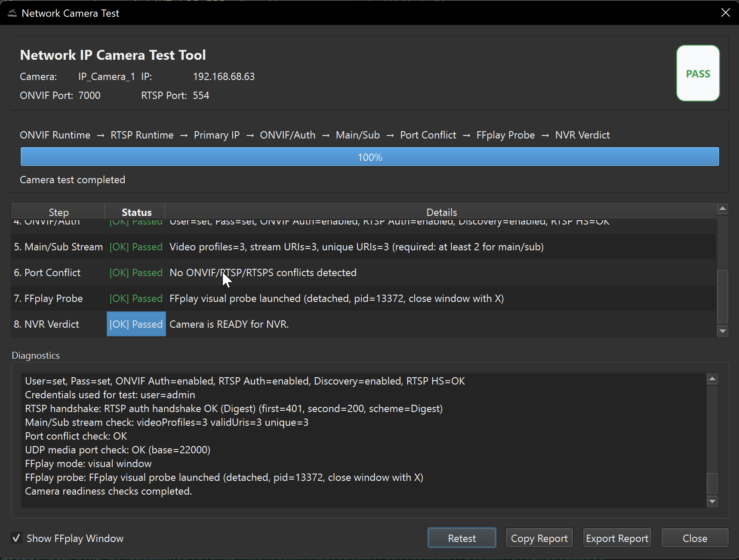Click the Details column header
The height and width of the screenshot is (560, 739).
pos(441,212)
